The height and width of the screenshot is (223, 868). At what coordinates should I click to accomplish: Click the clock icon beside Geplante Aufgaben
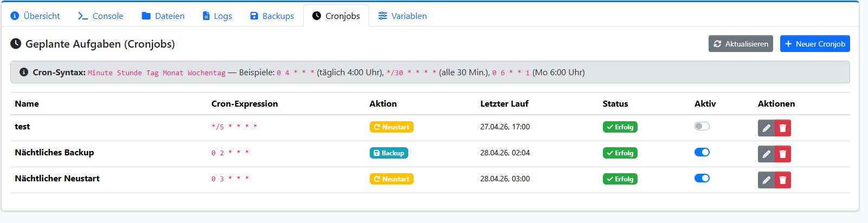pyautogui.click(x=16, y=44)
